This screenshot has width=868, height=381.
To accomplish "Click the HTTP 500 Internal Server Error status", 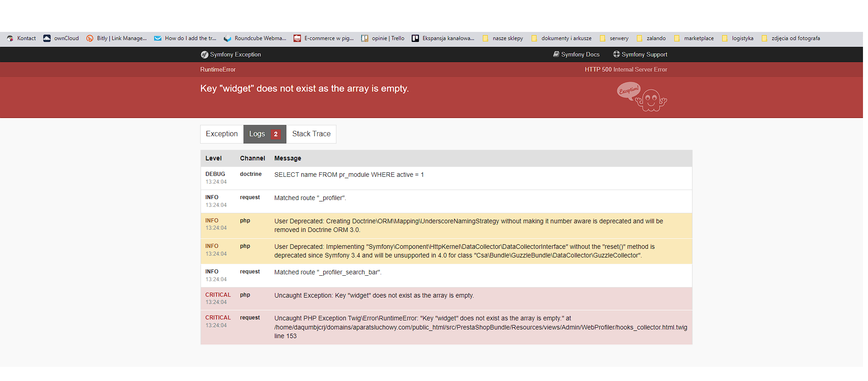I will 626,70.
